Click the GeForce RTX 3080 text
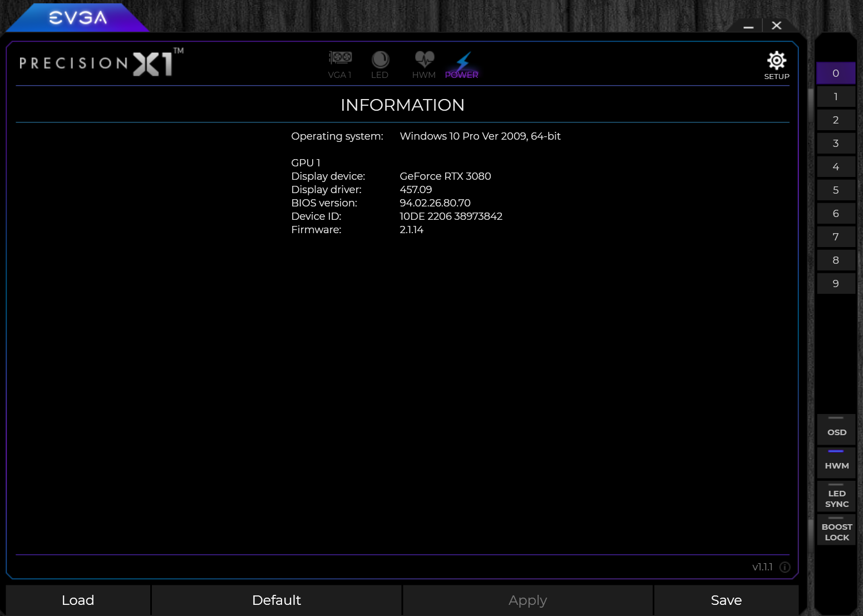Image resolution: width=863 pixels, height=616 pixels. [x=445, y=176]
